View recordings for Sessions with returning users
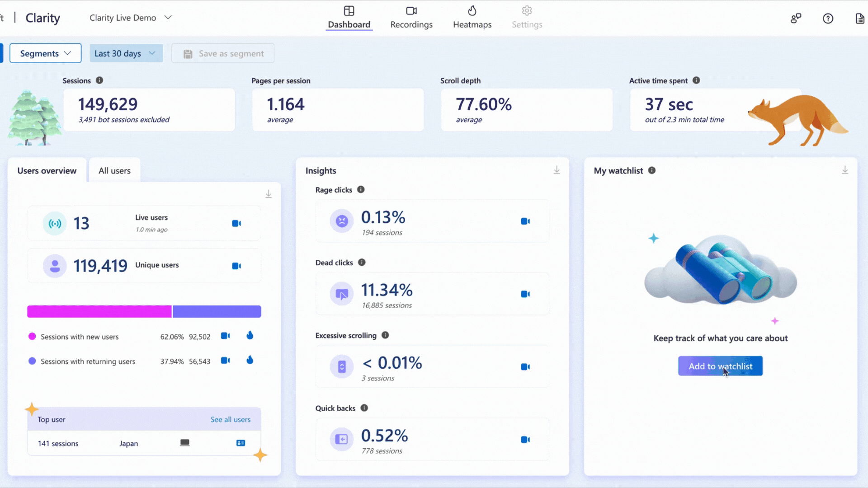 tap(225, 360)
